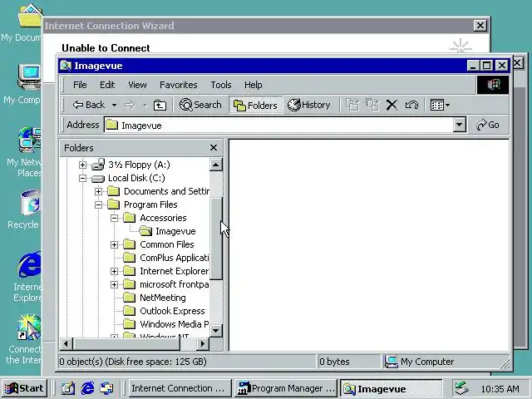
Task: Switch to Internet Connection taskbar button
Action: click(180, 388)
